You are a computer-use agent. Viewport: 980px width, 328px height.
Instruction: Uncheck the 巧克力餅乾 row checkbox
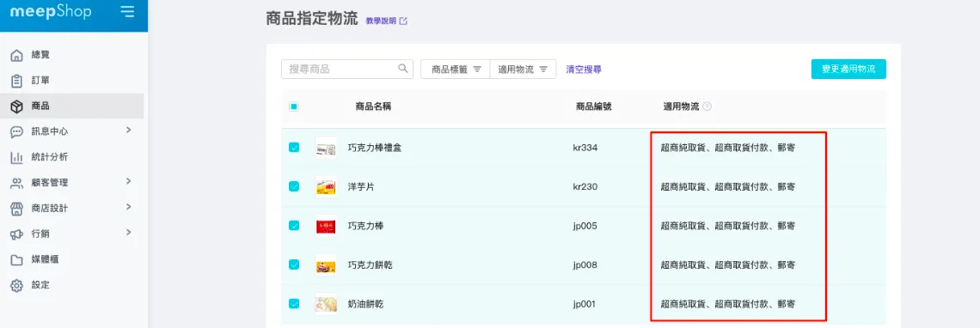294,265
